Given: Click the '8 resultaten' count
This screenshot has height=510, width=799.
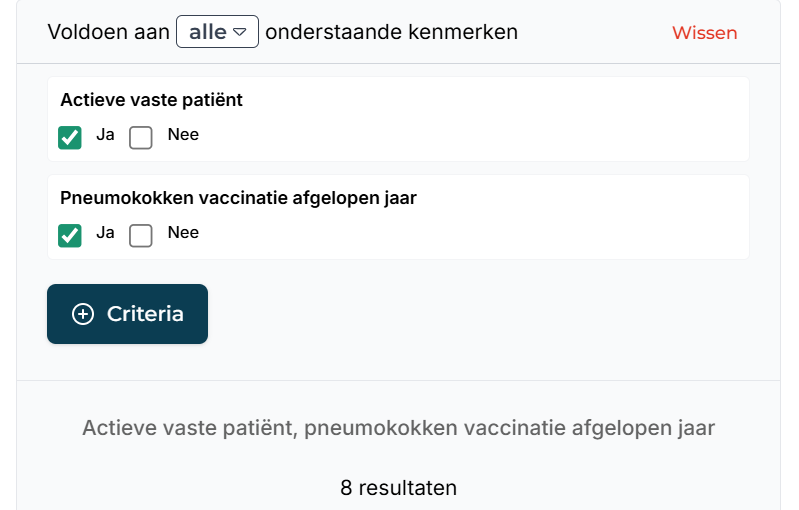Looking at the screenshot, I should pos(398,488).
